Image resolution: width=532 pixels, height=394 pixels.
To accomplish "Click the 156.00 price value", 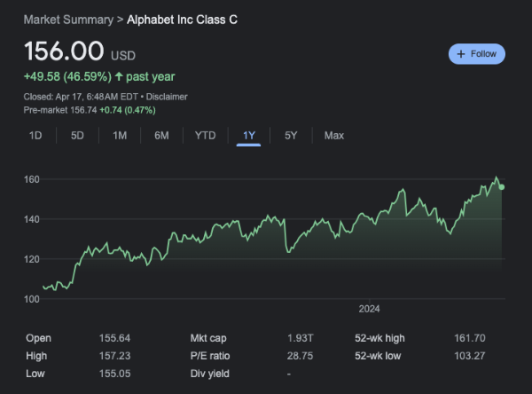I will (x=64, y=51).
